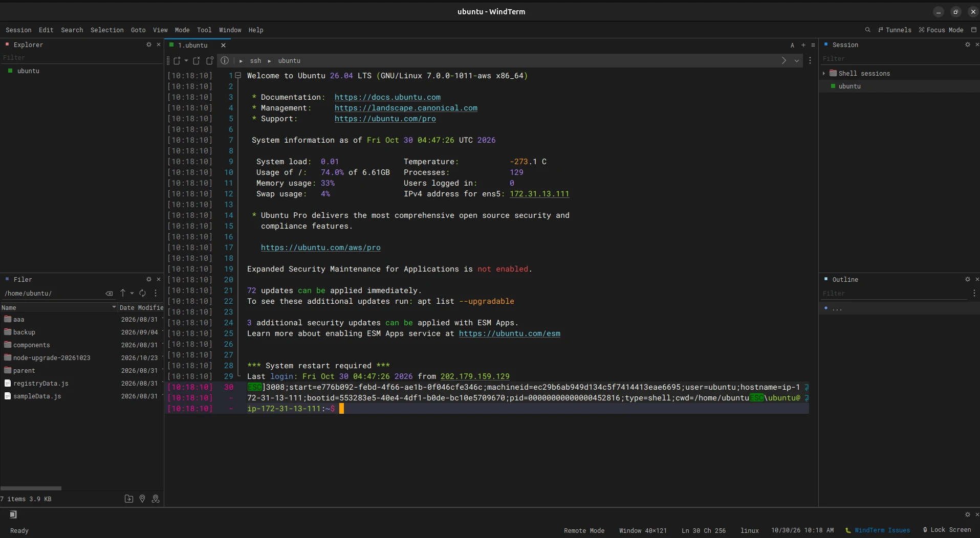980x538 pixels.
Task: Click the single location pin icon in Filer footer
Action: pos(142,499)
